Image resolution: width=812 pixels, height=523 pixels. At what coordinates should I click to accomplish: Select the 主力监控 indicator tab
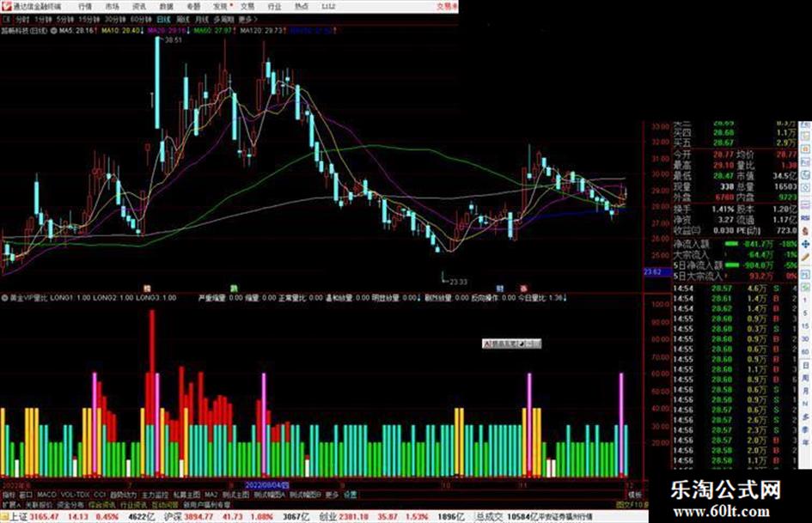[156, 495]
